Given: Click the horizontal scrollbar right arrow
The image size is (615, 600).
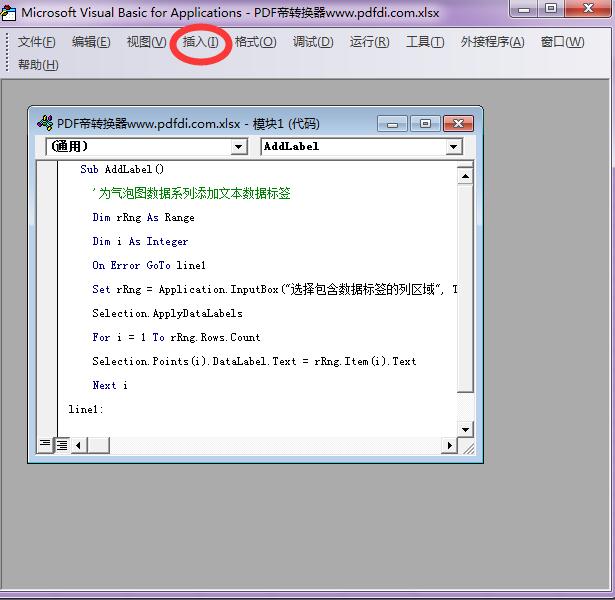Looking at the screenshot, I should (449, 445).
